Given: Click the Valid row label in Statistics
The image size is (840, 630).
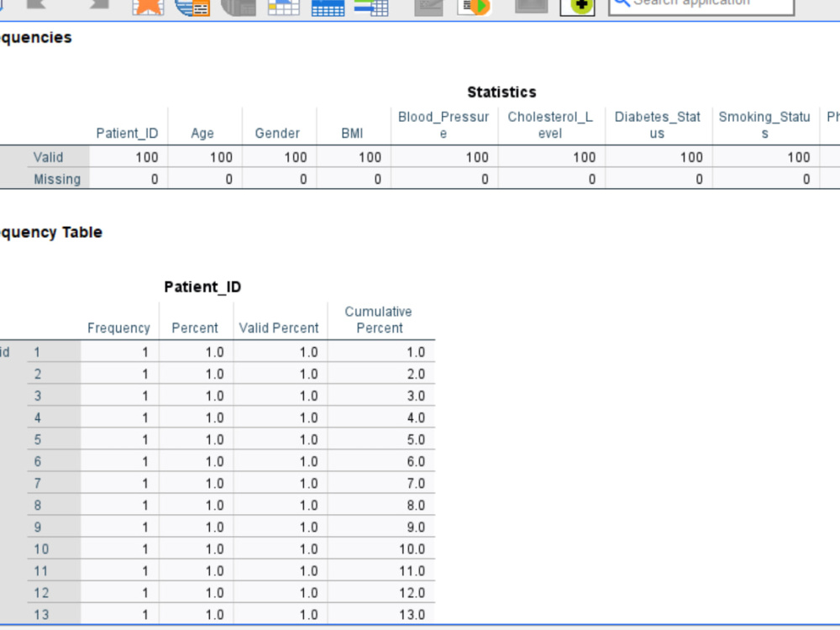Looking at the screenshot, I should click(x=48, y=158).
